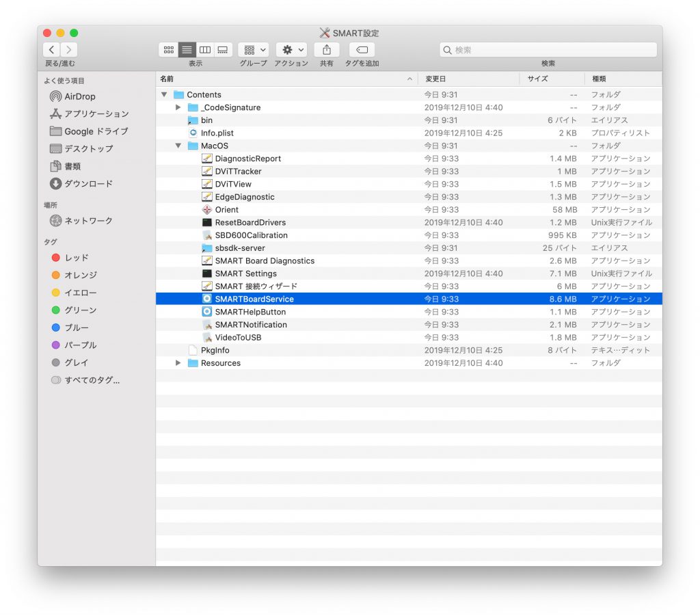Select the PkgInfo file icon
This screenshot has width=700, height=616.
193,351
